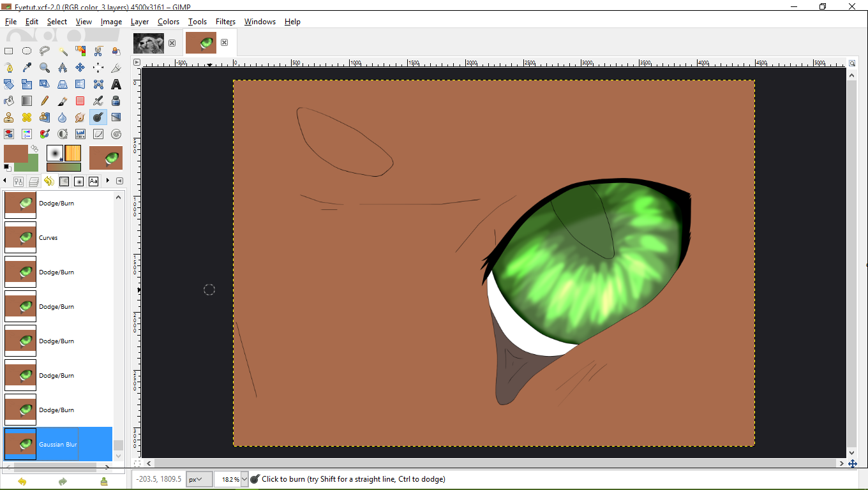Open the Colors menu

[168, 22]
